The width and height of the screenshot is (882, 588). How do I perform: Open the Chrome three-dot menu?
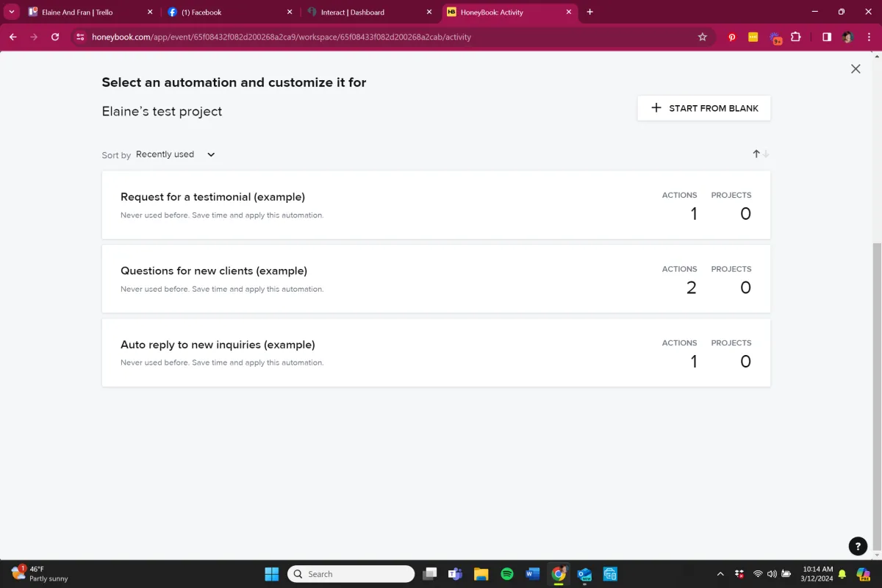pos(869,37)
